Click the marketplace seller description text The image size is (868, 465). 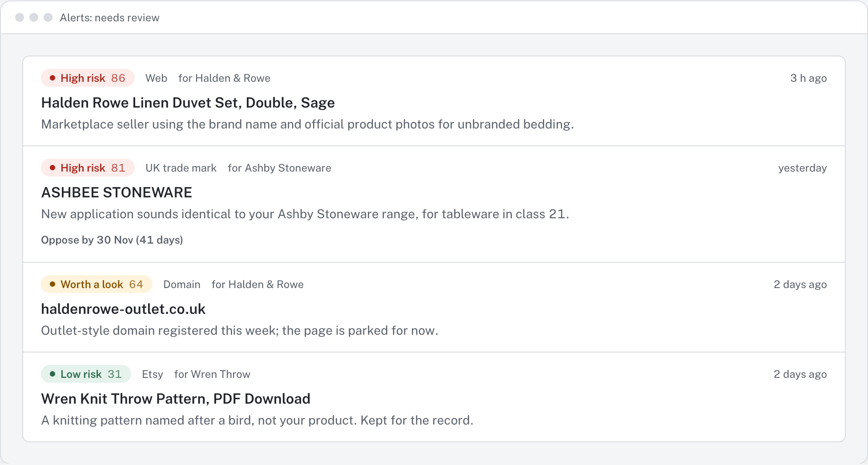point(308,124)
